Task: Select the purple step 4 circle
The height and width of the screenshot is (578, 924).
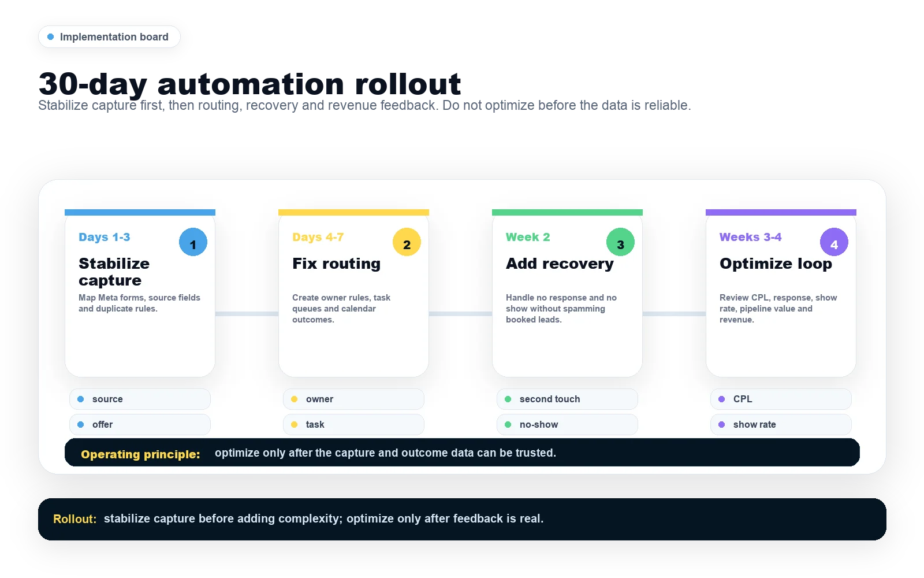Action: click(834, 242)
